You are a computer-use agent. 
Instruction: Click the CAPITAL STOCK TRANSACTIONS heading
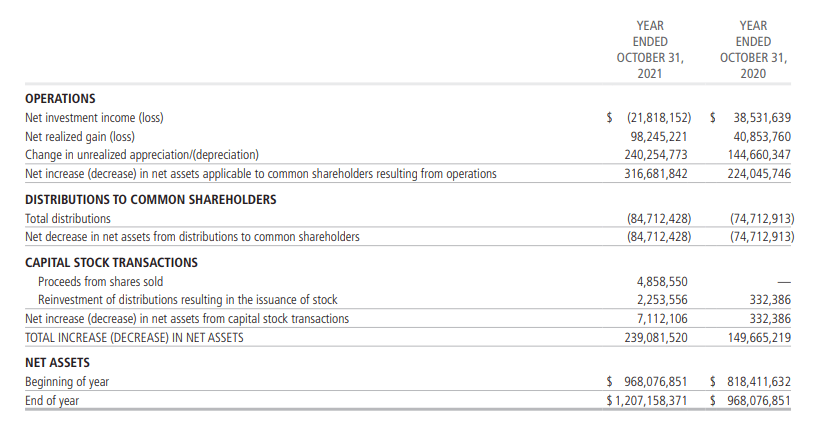click(x=111, y=263)
